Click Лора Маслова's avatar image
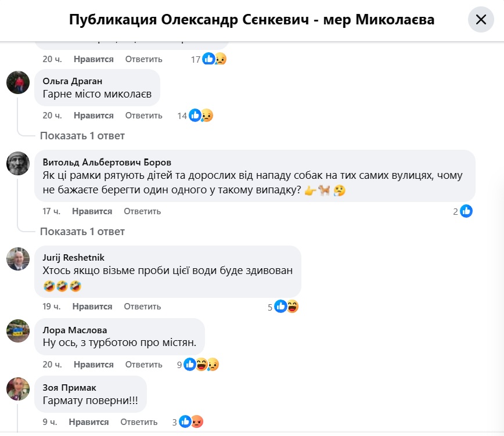Screen dimensions: 504x436 (18, 331)
